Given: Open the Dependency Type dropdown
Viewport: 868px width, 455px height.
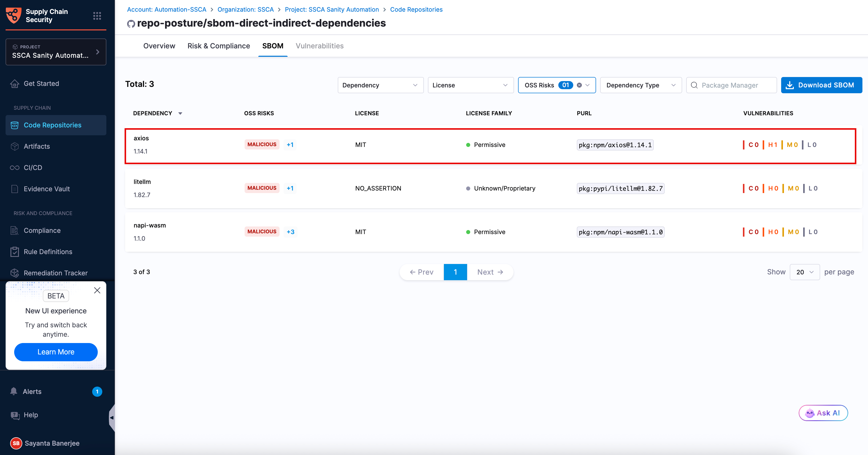Looking at the screenshot, I should pos(641,85).
